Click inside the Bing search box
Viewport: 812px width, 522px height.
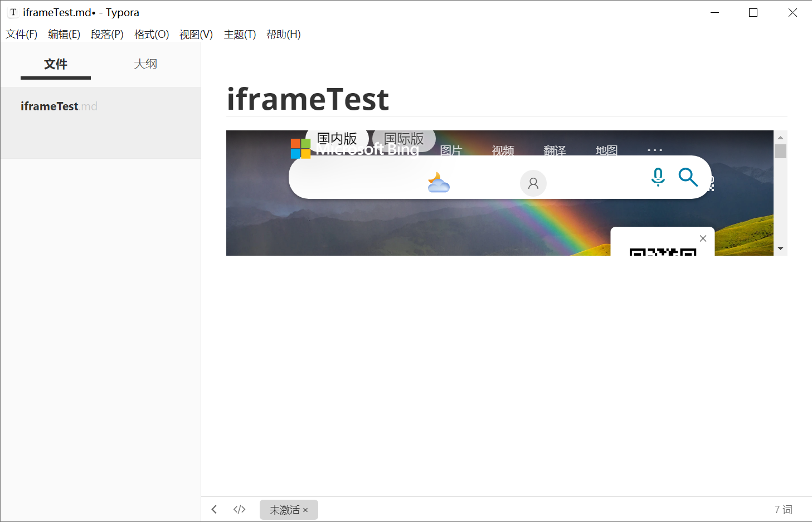click(x=500, y=177)
